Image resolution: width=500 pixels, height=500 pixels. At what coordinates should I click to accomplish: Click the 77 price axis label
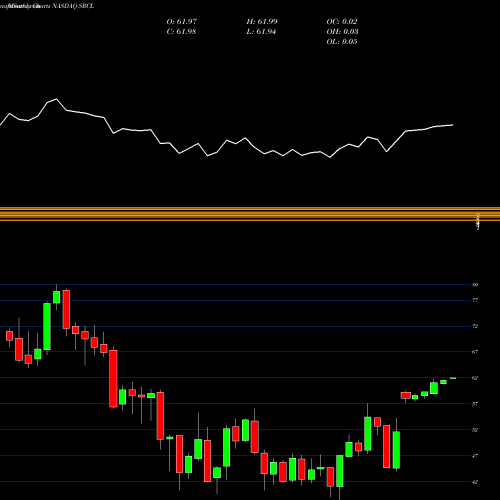coord(475,300)
